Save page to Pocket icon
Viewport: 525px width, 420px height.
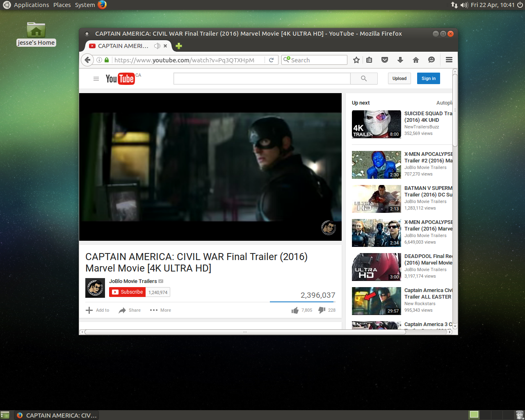(385, 60)
